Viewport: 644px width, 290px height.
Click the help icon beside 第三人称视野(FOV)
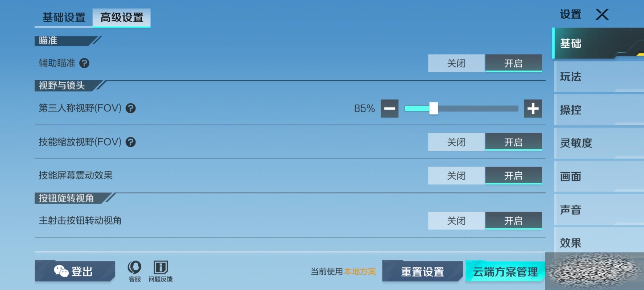[x=131, y=108]
